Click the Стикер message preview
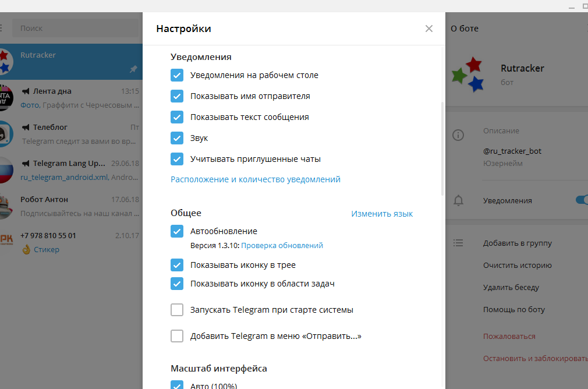This screenshot has width=588, height=389. coord(47,249)
